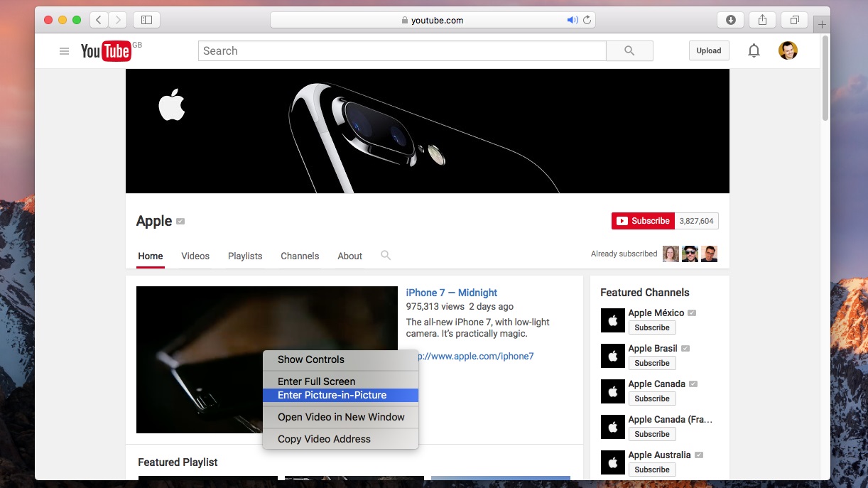
Task: Click the first already-subscribed user avatar
Action: (671, 254)
